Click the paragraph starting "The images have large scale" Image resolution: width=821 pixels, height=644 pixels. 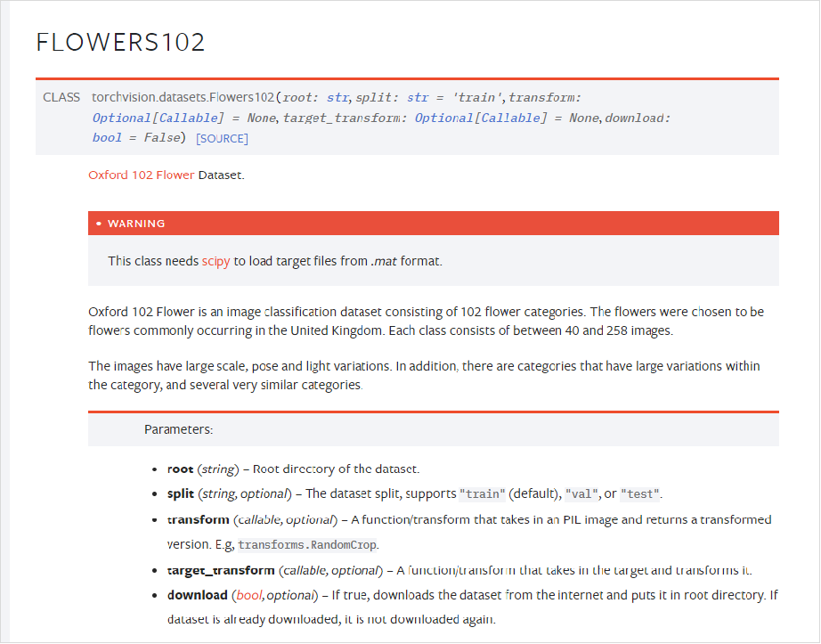(x=424, y=375)
